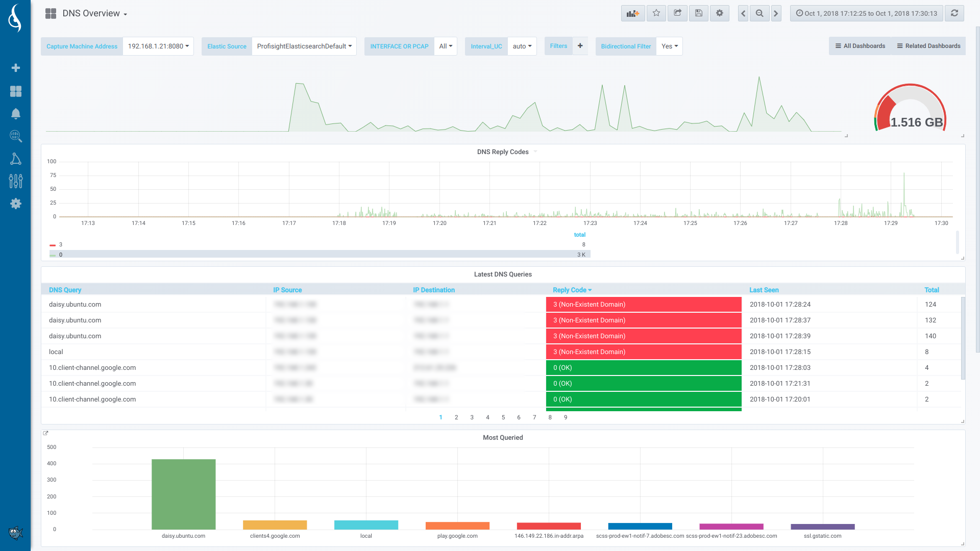Open dashboard settings cog in top toolbar
This screenshot has width=980, height=551.
(x=719, y=13)
